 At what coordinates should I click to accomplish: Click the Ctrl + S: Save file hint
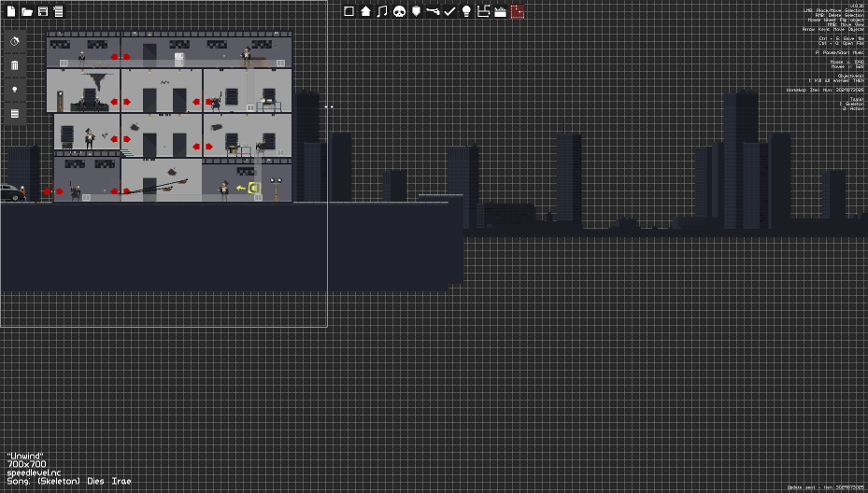pyautogui.click(x=842, y=38)
